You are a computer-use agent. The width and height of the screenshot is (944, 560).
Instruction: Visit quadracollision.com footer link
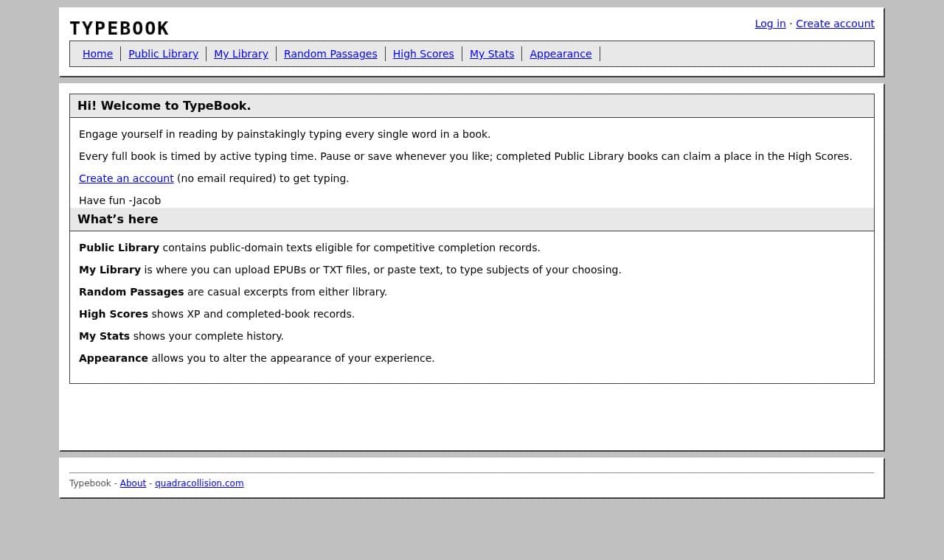(x=199, y=483)
